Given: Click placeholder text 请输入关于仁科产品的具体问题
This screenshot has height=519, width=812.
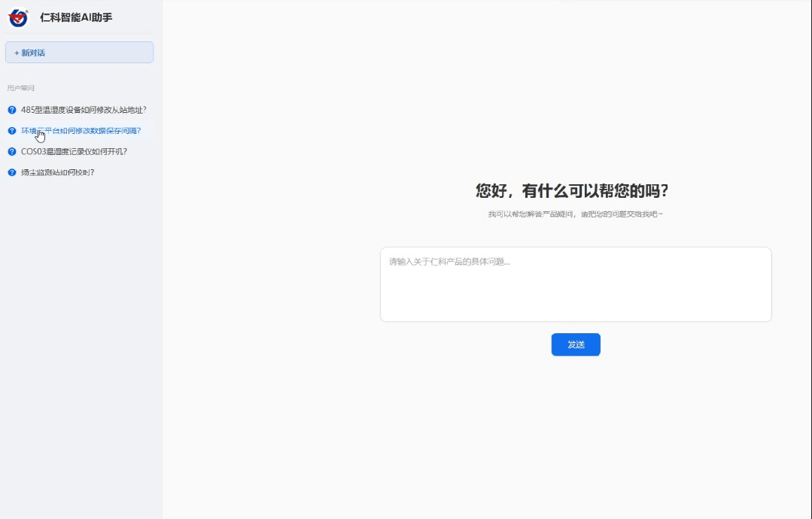Looking at the screenshot, I should 449,262.
